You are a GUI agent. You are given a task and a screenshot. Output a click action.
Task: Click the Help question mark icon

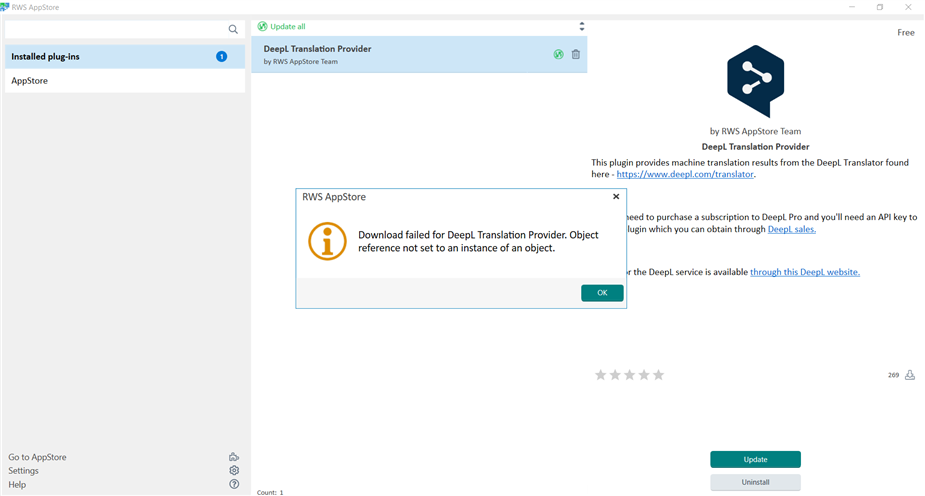234,484
